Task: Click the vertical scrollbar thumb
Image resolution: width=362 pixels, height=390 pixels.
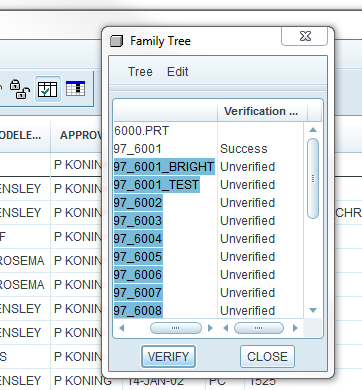Action: click(x=313, y=179)
